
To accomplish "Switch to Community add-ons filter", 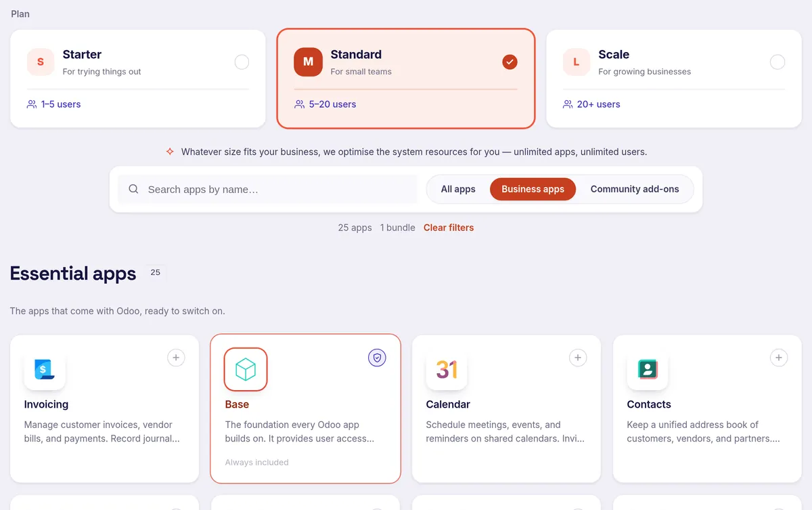I will point(635,189).
